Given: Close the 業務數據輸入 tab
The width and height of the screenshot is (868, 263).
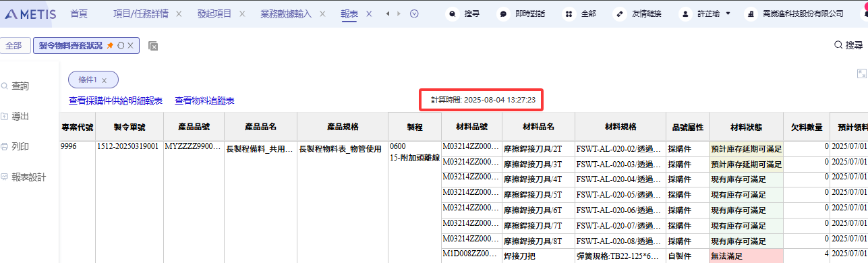Looking at the screenshot, I should [x=322, y=13].
